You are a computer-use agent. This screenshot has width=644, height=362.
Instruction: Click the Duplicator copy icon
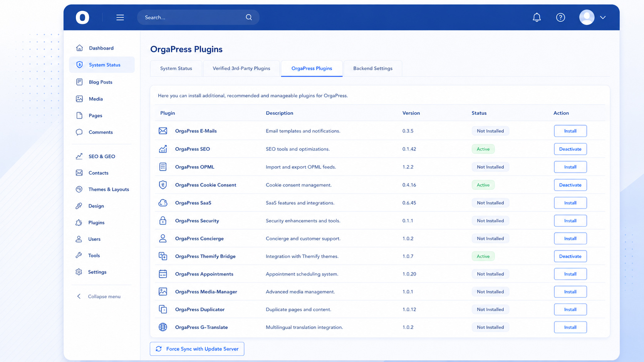pos(163,309)
